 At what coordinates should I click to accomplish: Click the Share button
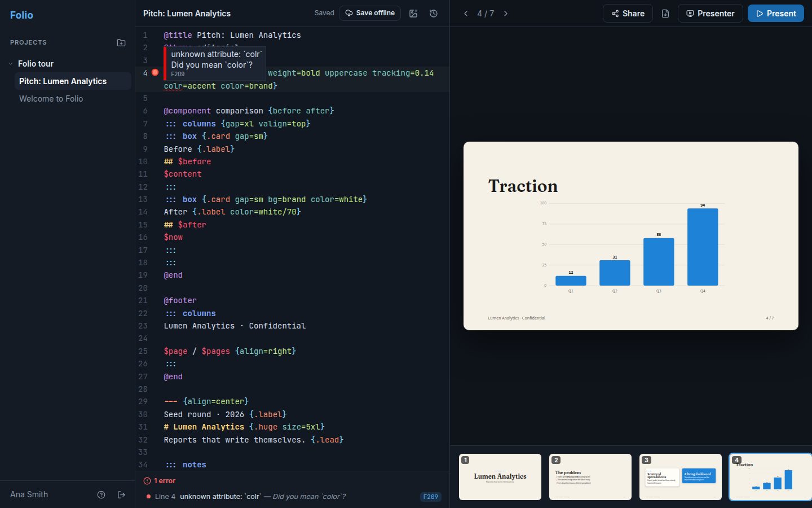[x=628, y=14]
